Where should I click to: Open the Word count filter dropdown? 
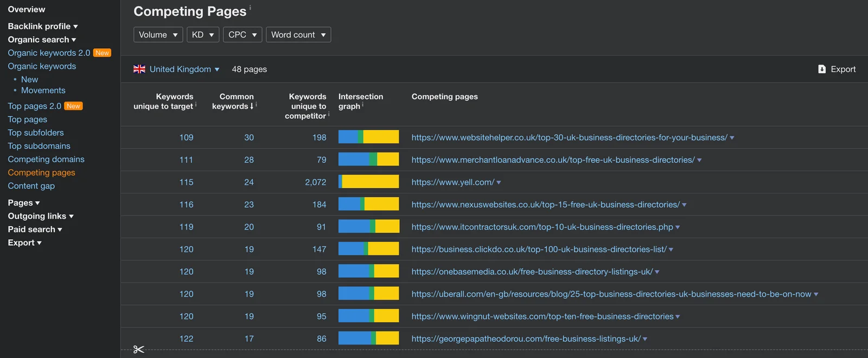[x=298, y=35]
